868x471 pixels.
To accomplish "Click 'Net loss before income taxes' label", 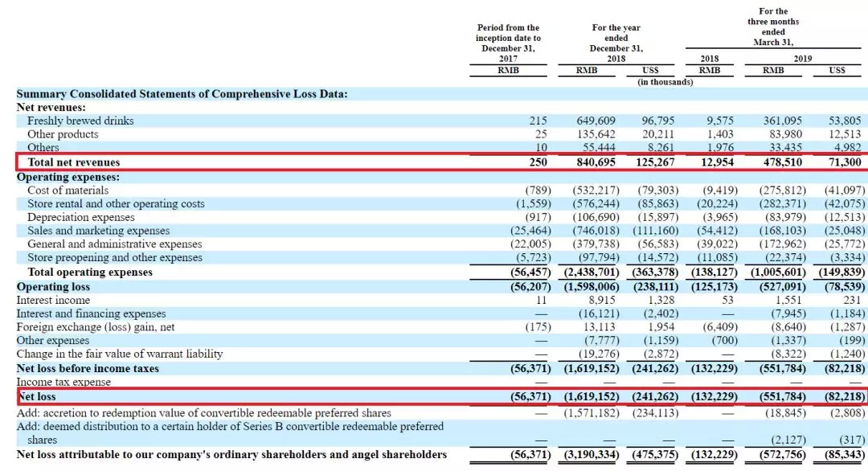I will pos(88,369).
